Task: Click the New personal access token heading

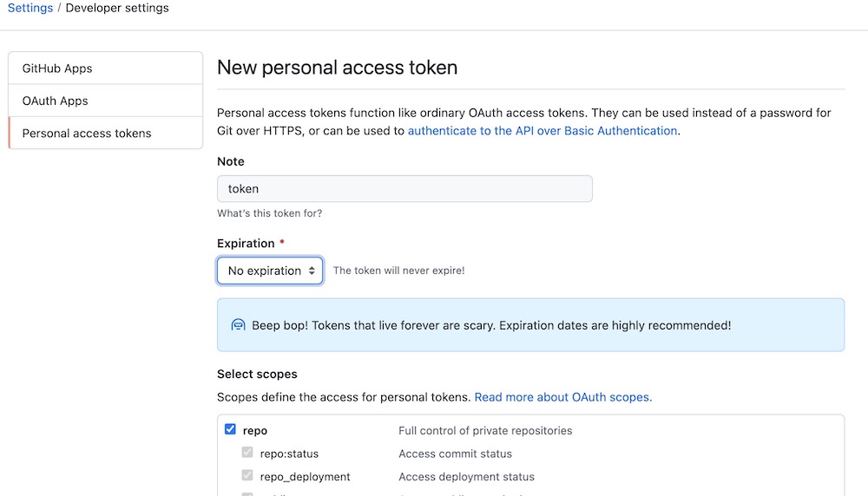Action: point(337,67)
